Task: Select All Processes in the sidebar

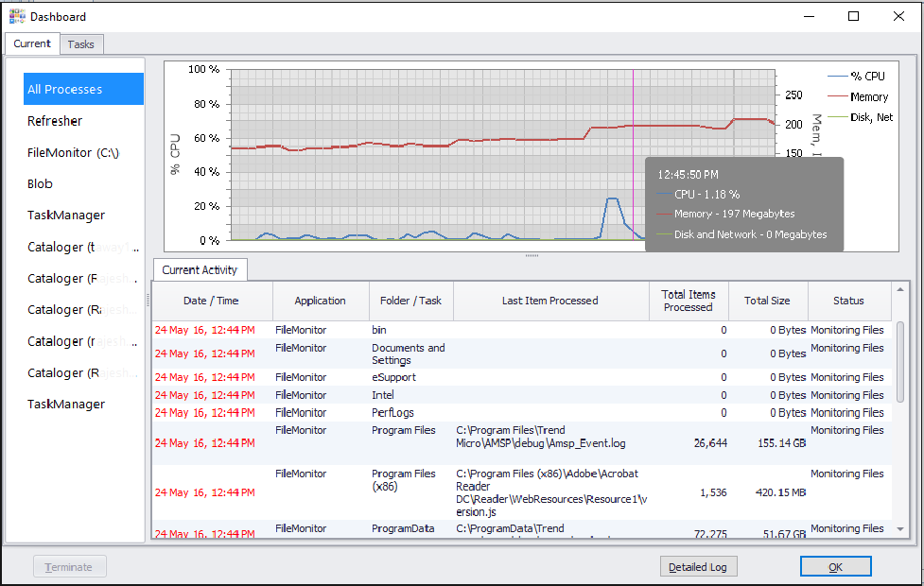Action: click(x=83, y=89)
